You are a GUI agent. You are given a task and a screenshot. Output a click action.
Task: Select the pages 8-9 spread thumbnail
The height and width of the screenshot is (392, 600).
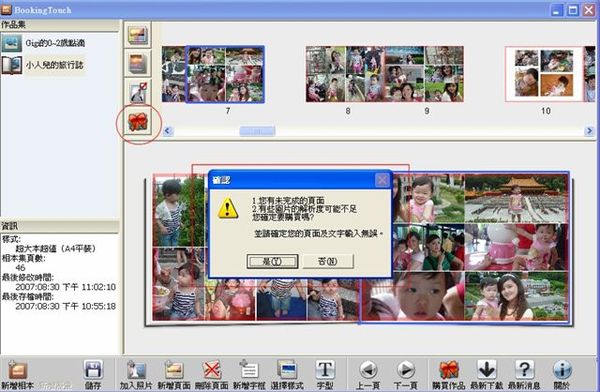(385, 74)
